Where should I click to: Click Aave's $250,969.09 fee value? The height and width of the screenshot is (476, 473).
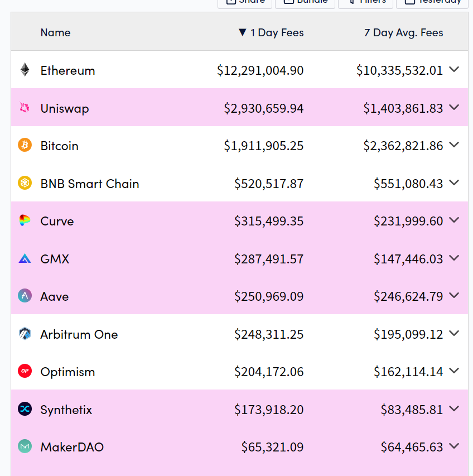(269, 296)
